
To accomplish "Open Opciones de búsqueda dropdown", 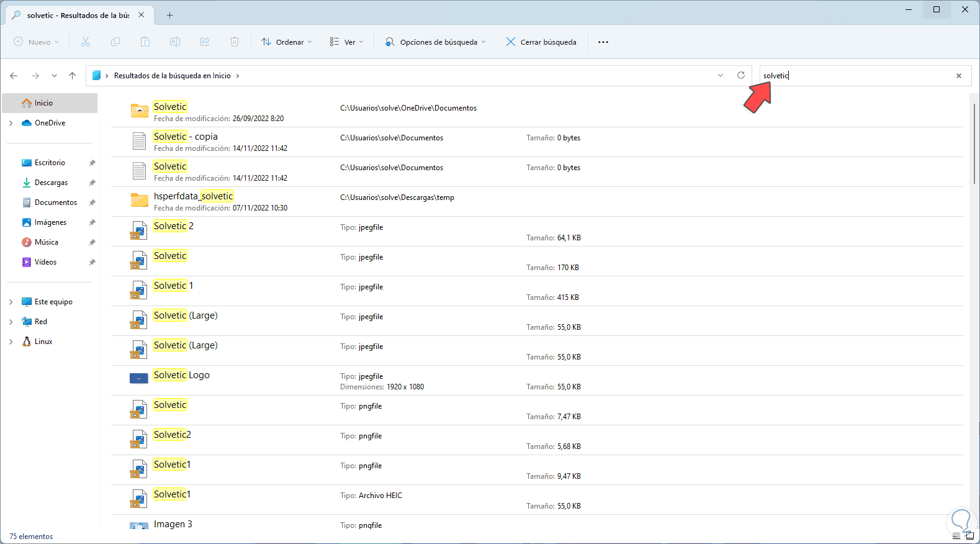I will [x=436, y=42].
